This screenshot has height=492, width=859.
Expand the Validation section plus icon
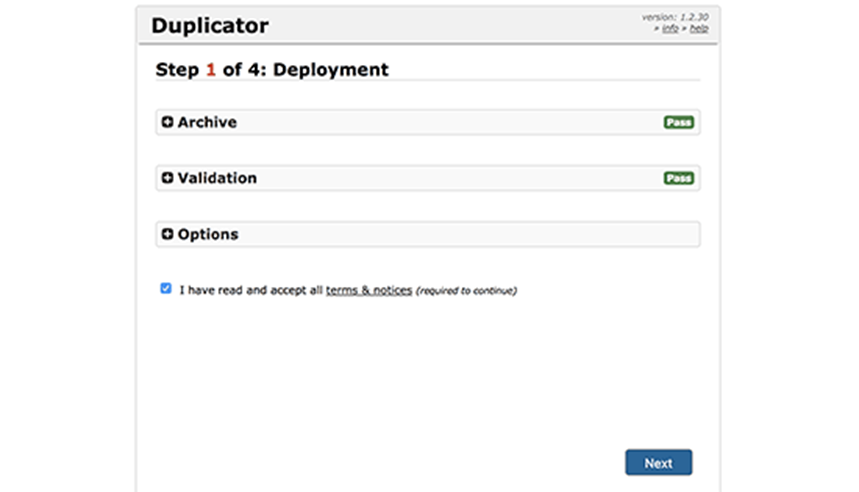pos(168,178)
